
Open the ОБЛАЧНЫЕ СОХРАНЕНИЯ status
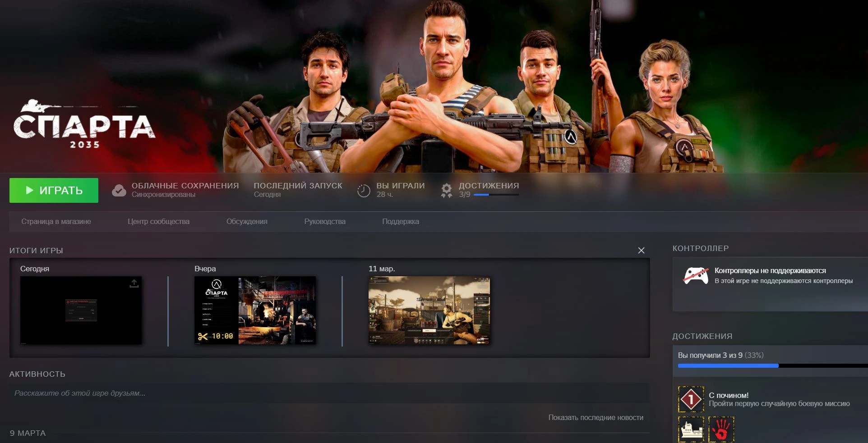pos(185,186)
